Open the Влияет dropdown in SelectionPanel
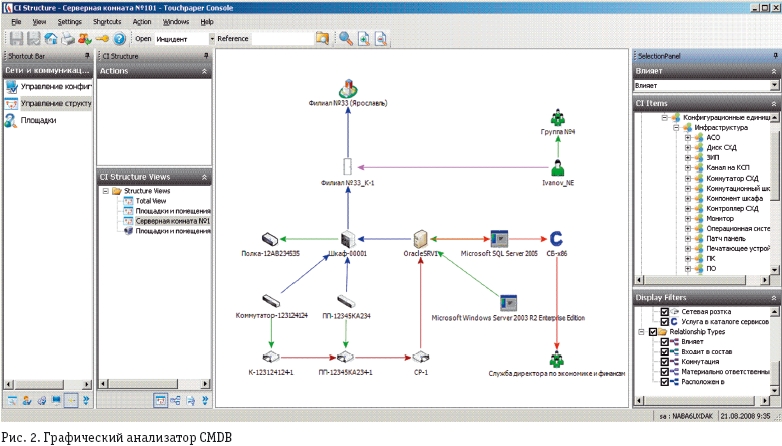This screenshot has height=446, width=782. 774,86
